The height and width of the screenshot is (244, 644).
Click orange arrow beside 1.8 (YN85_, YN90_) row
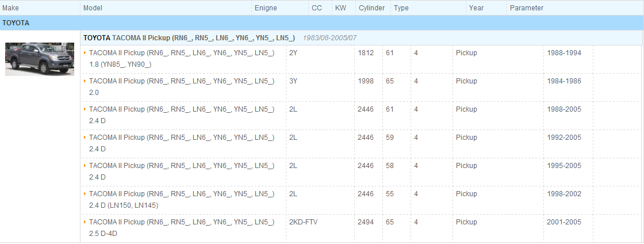[x=85, y=52]
